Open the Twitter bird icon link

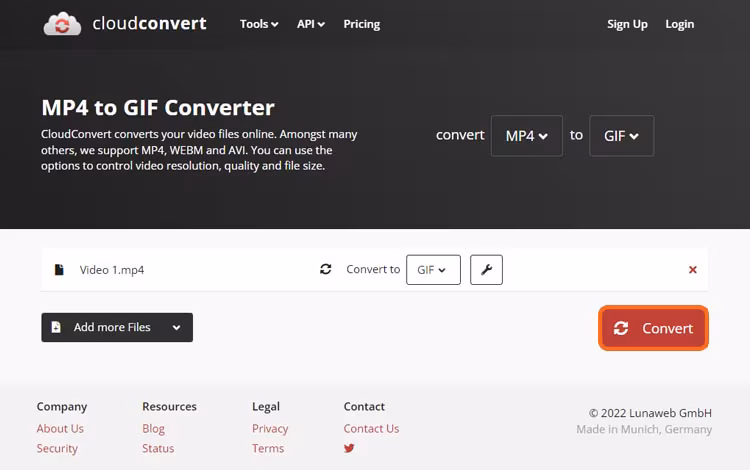(x=349, y=448)
